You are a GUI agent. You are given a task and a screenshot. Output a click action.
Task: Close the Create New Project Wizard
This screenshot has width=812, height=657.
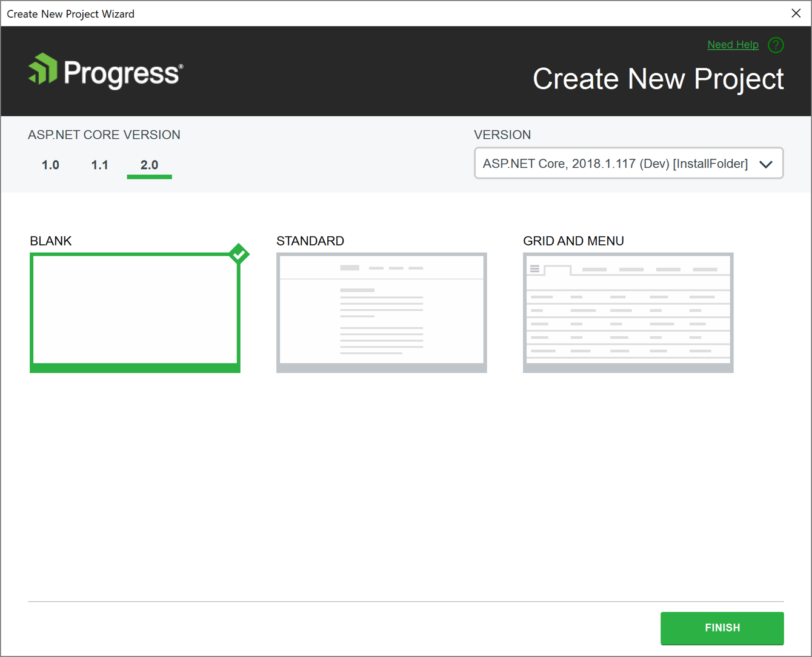(x=796, y=13)
